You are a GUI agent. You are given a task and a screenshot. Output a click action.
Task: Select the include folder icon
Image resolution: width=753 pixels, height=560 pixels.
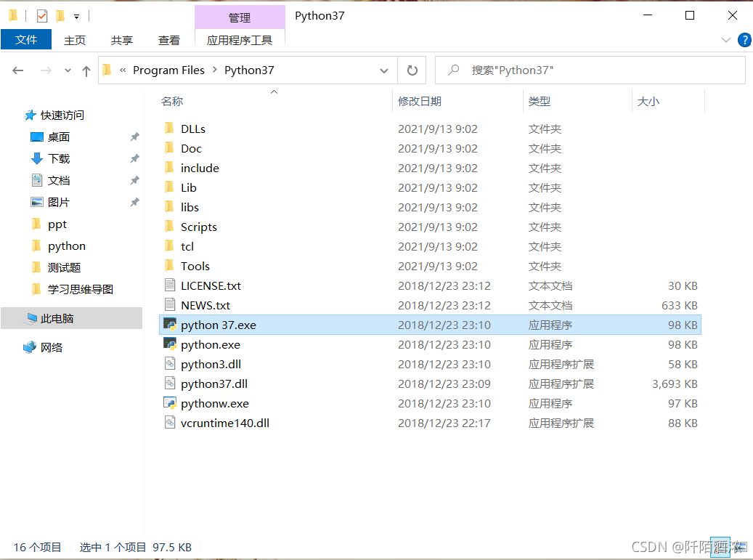[169, 167]
